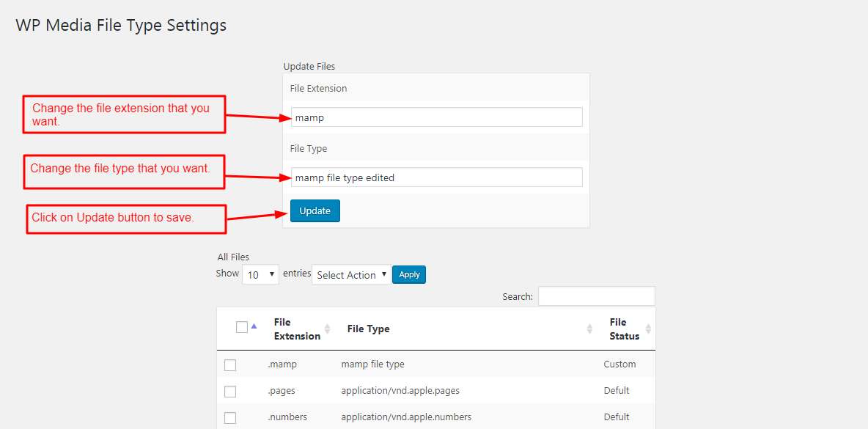Click the Search input field
Viewport: 868px width, 429px height.
[x=597, y=296]
